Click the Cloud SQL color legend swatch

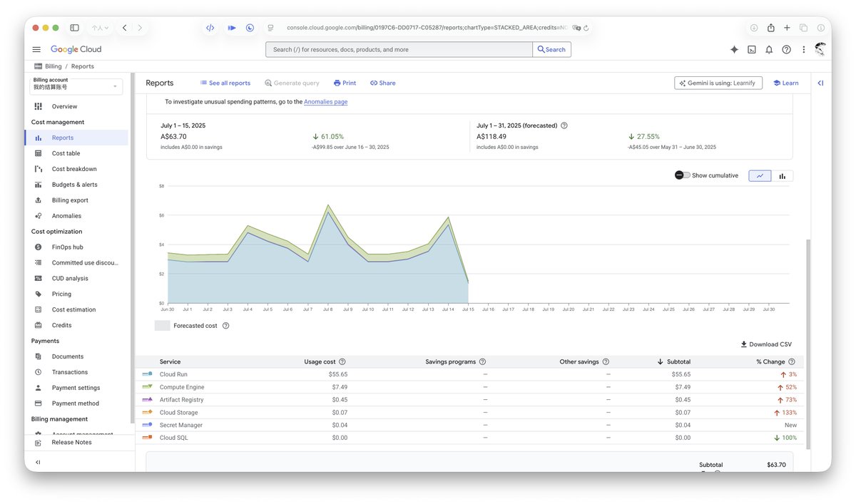(147, 438)
